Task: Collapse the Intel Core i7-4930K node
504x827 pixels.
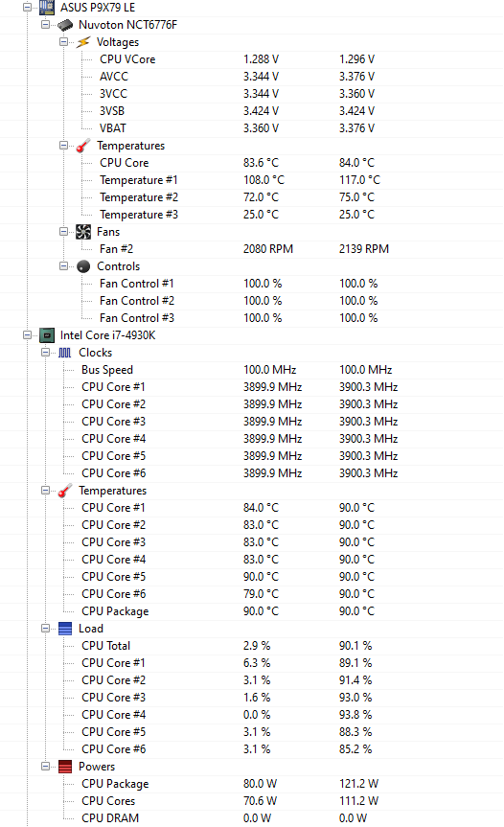Action: [x=27, y=334]
